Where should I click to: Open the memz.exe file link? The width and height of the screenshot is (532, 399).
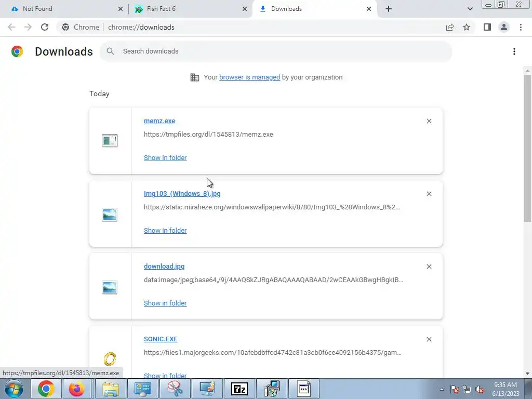(x=159, y=121)
